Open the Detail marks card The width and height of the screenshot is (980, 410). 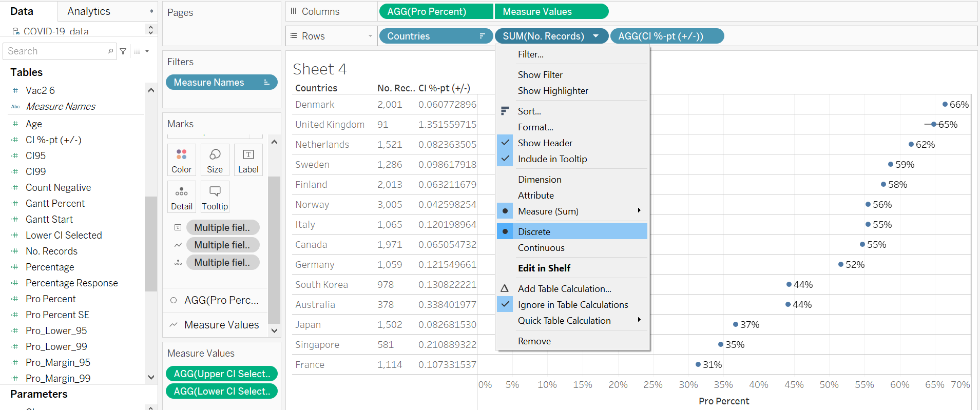click(181, 197)
